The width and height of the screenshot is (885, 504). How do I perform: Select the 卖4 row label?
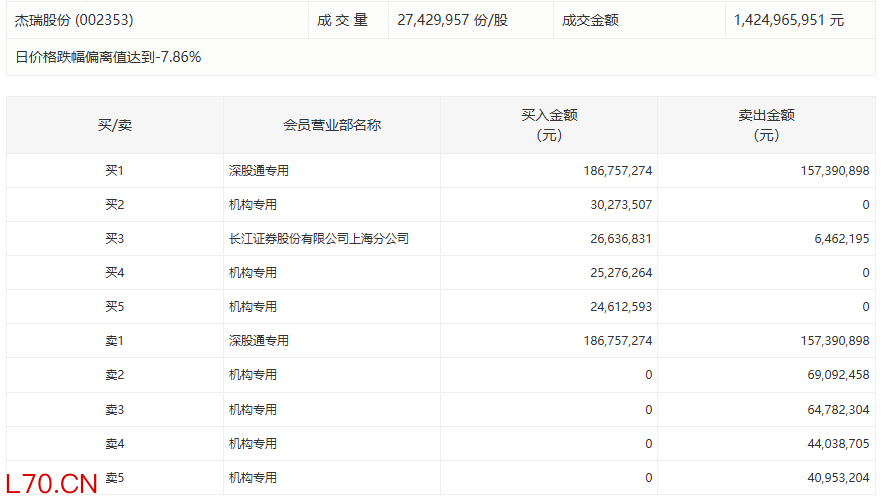(114, 443)
